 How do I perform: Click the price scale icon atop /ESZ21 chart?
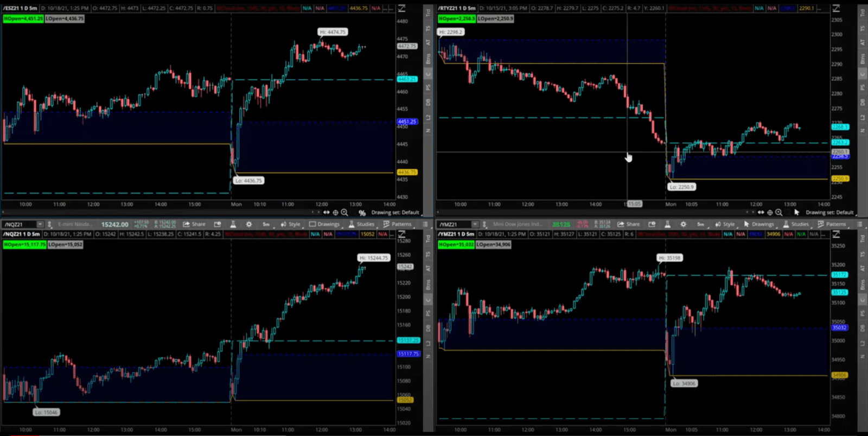402,8
